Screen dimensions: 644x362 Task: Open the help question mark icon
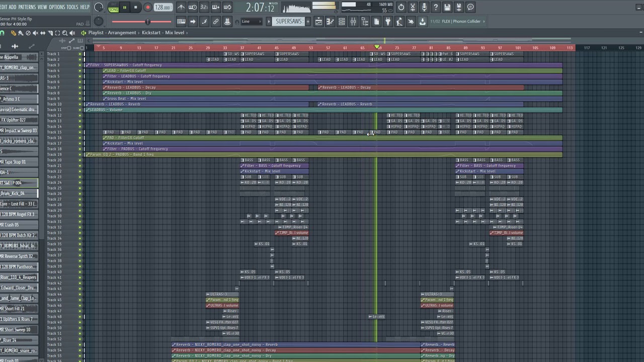coord(436,7)
